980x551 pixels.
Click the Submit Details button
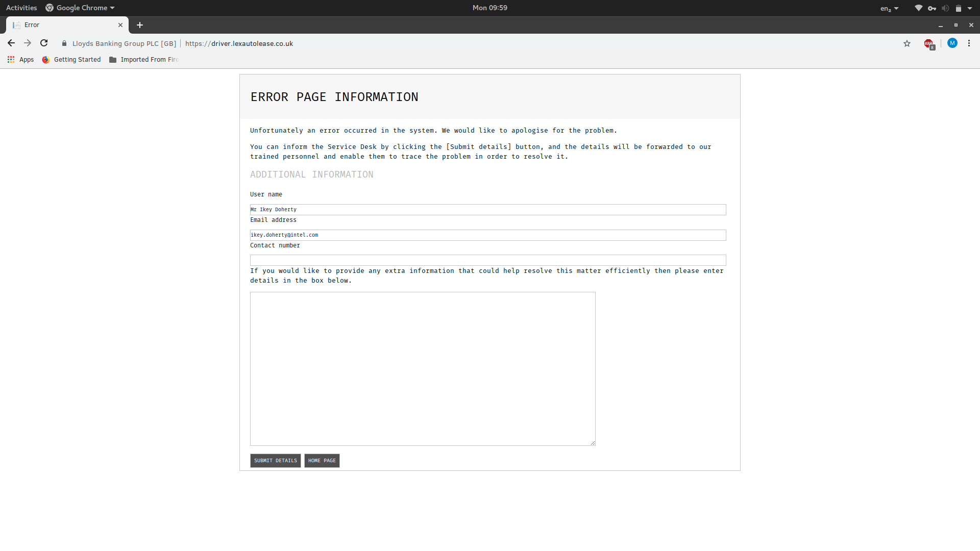tap(276, 461)
